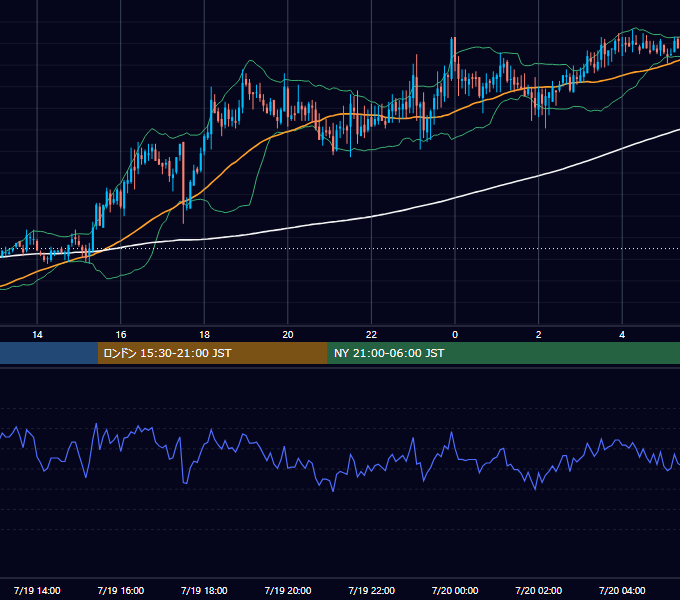Click the 7/20 02:00 date label
The width and height of the screenshot is (680, 600).
(x=539, y=590)
